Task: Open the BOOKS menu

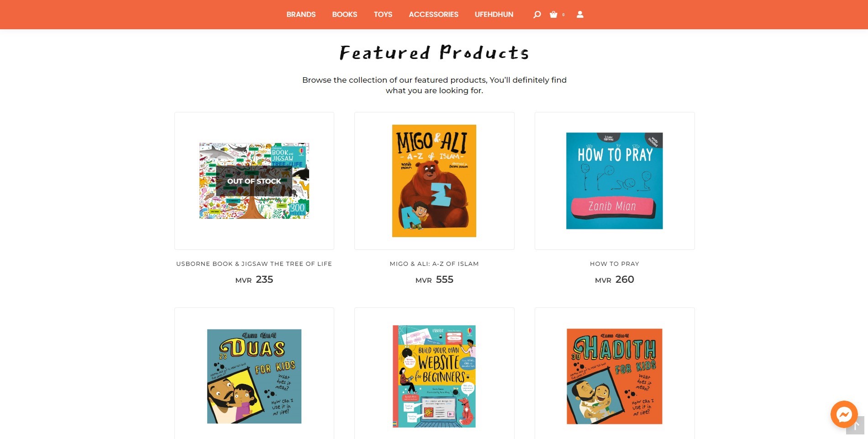Action: [345, 15]
